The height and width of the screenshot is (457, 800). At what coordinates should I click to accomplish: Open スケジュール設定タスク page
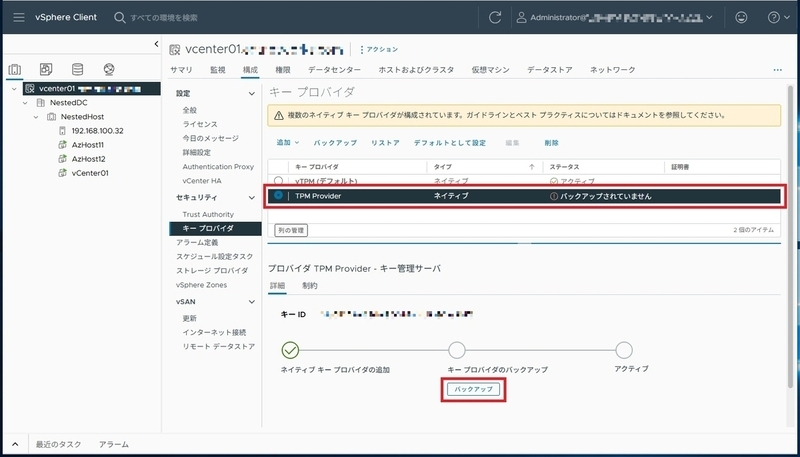[214, 257]
